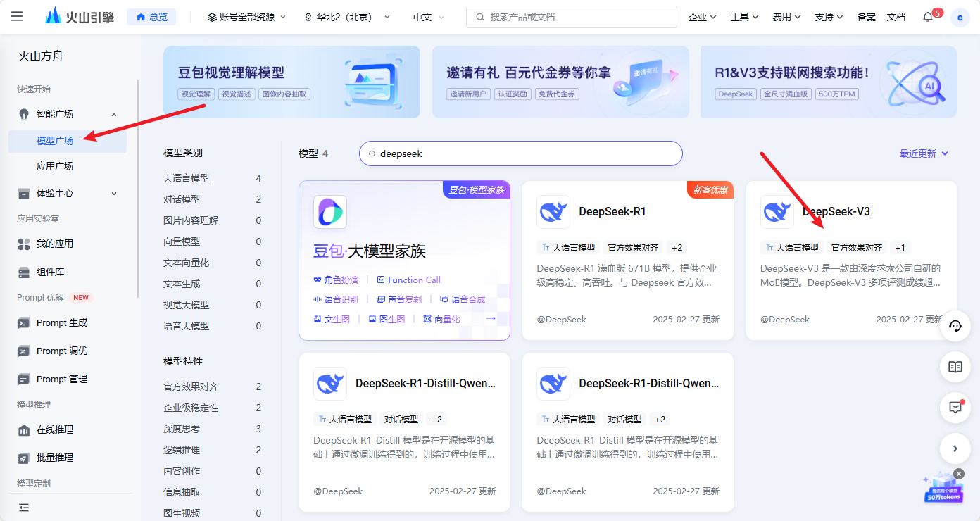The height and width of the screenshot is (521, 980).
Task: Open the user avatar menu
Action: [960, 18]
